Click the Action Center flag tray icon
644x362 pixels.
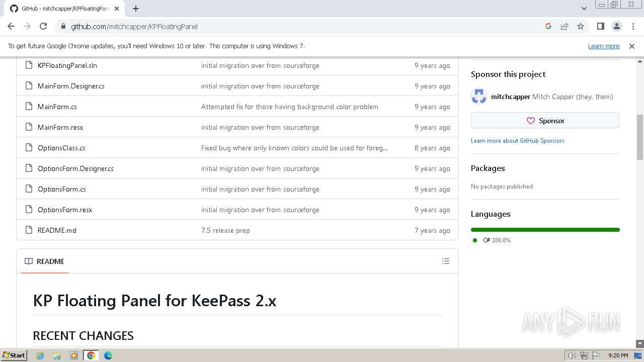click(596, 355)
